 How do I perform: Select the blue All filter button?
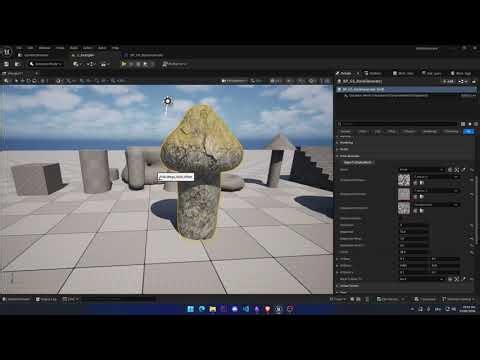[469, 132]
